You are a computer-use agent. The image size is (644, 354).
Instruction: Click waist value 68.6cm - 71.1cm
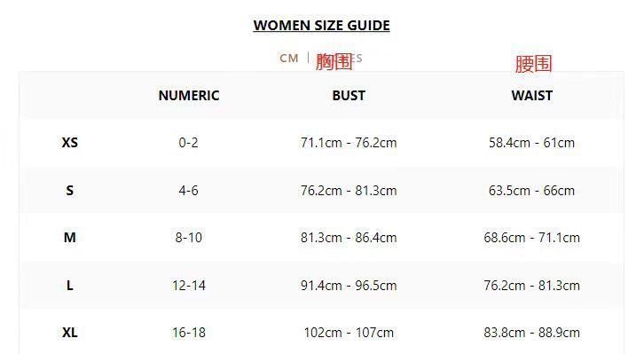532,238
